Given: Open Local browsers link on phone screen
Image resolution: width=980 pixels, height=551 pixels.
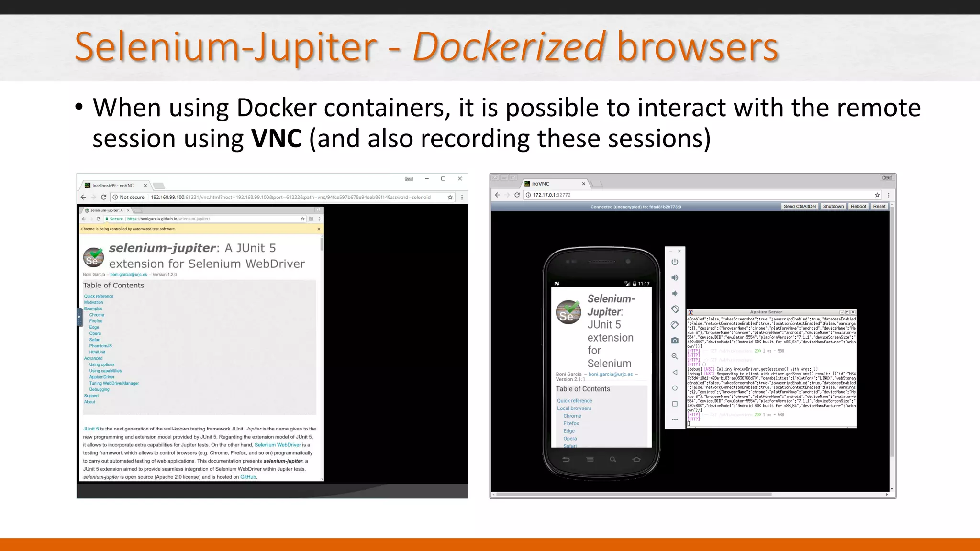Looking at the screenshot, I should [574, 408].
